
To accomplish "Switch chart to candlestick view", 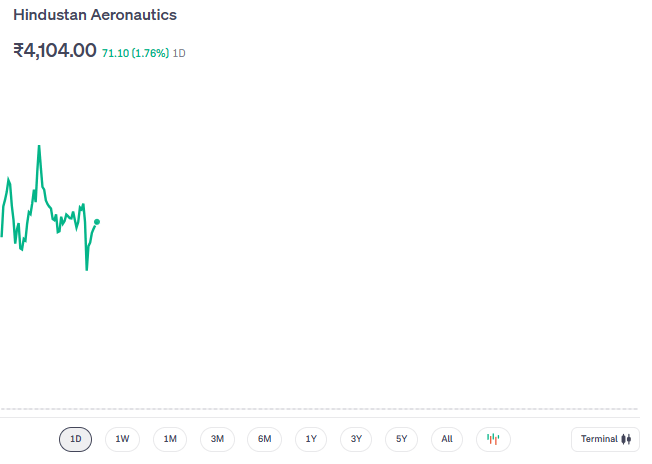I will (x=493, y=439).
